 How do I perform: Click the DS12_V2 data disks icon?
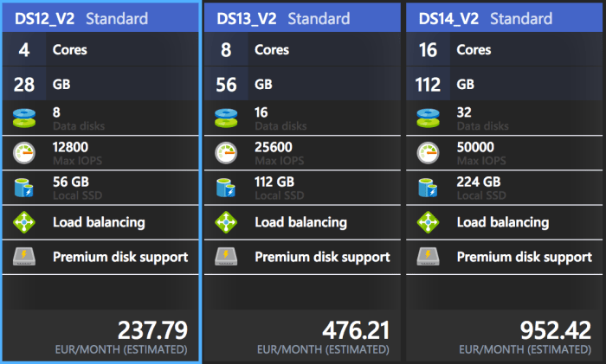click(x=24, y=118)
